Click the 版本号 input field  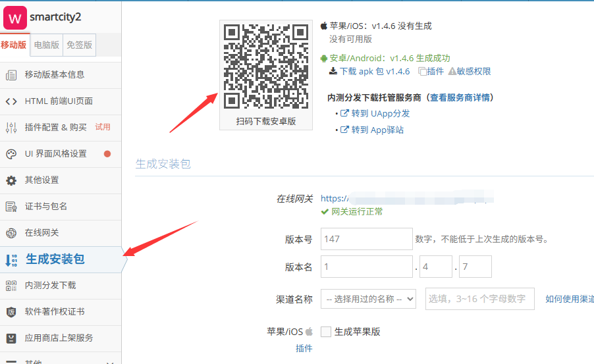[366, 239]
